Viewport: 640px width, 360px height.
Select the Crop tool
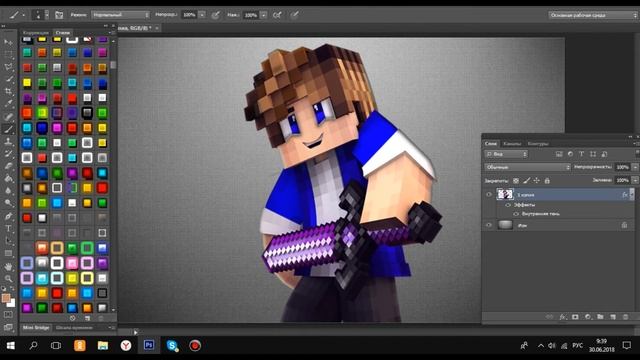(8, 91)
